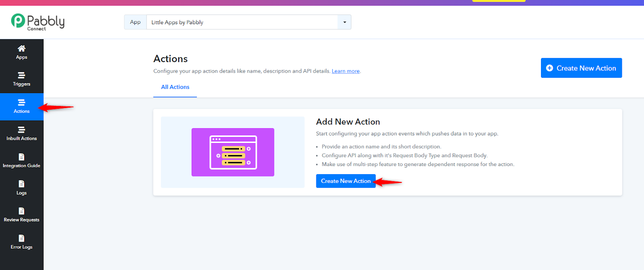644x270 pixels.
Task: Open the Actions sidebar icon
Action: click(x=21, y=102)
